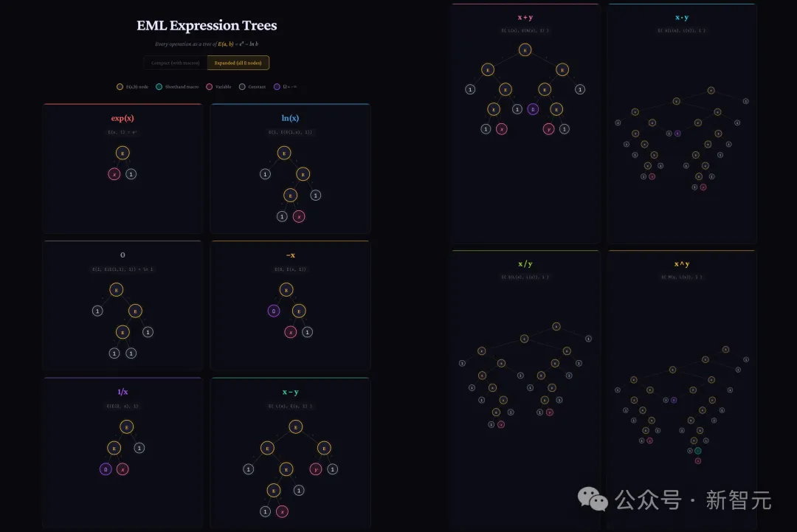Click the pink x variable node under exp(x)
The image size is (797, 532).
click(114, 174)
